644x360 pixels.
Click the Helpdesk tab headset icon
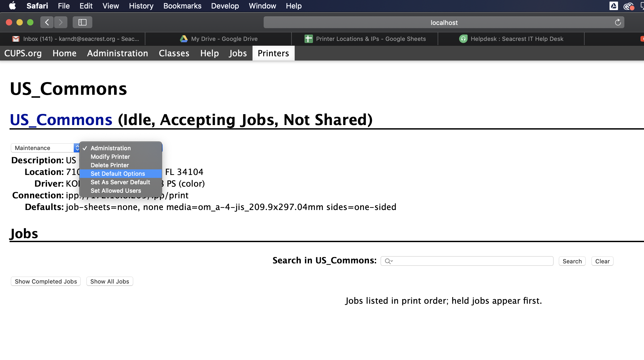[463, 39]
